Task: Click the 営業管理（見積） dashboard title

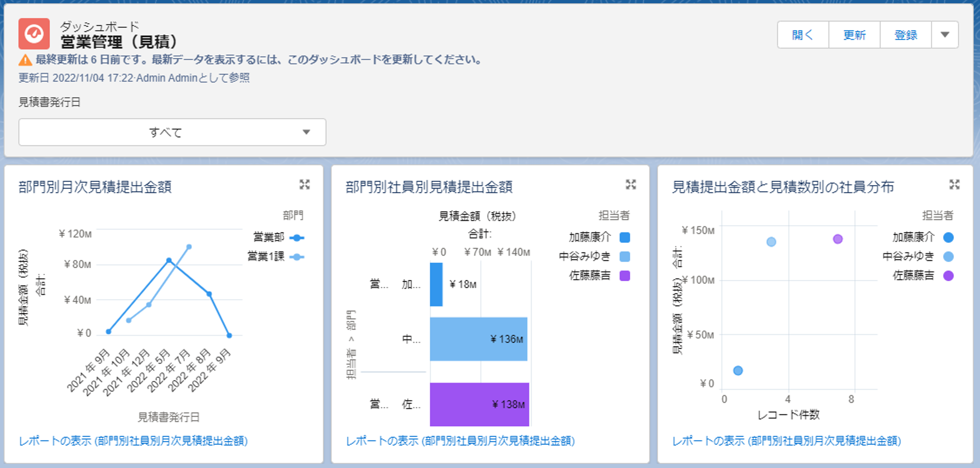Action: point(120,42)
